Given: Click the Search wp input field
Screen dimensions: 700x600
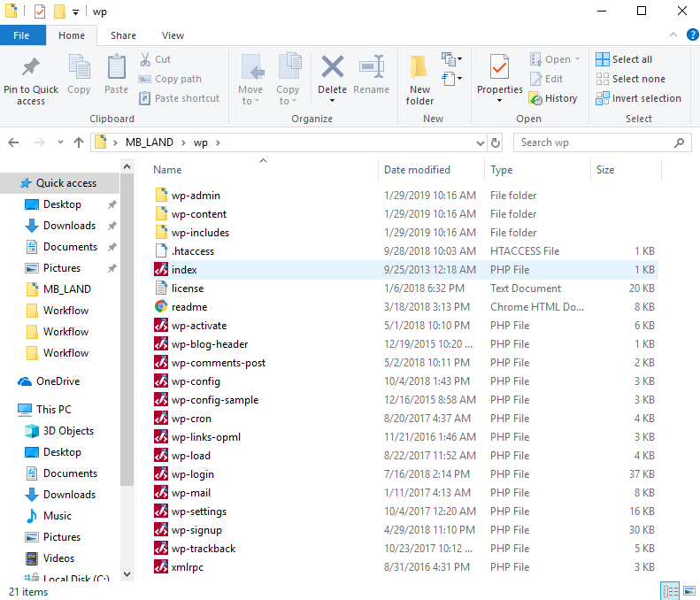Looking at the screenshot, I should pos(593,142).
